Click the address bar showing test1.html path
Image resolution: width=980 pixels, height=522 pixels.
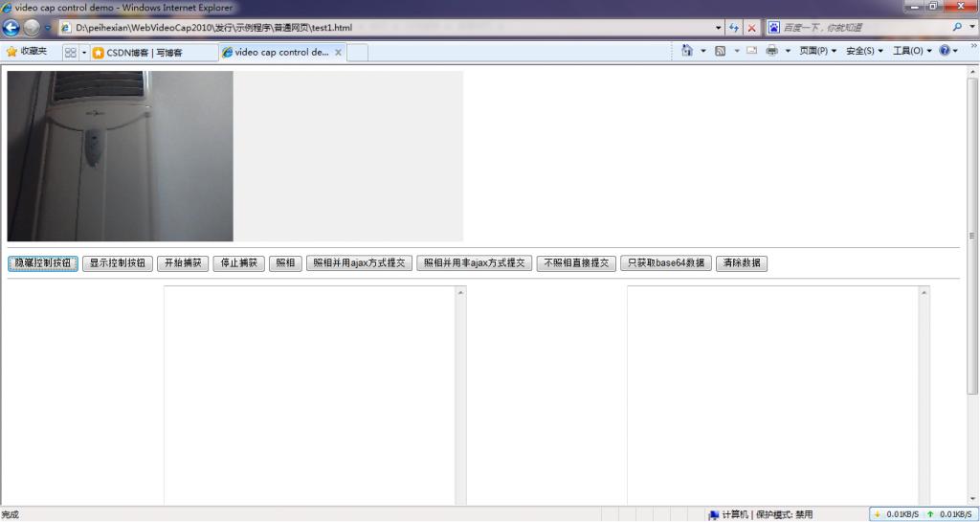(386, 28)
